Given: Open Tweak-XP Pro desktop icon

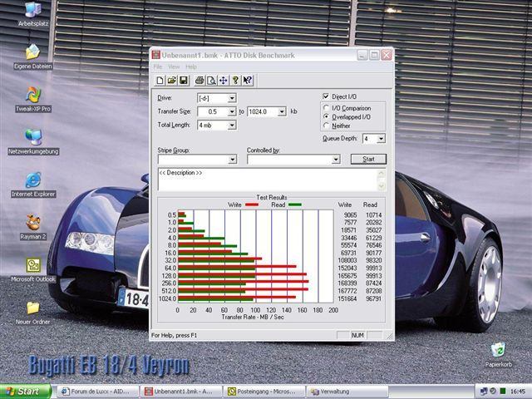Looking at the screenshot, I should point(33,99).
